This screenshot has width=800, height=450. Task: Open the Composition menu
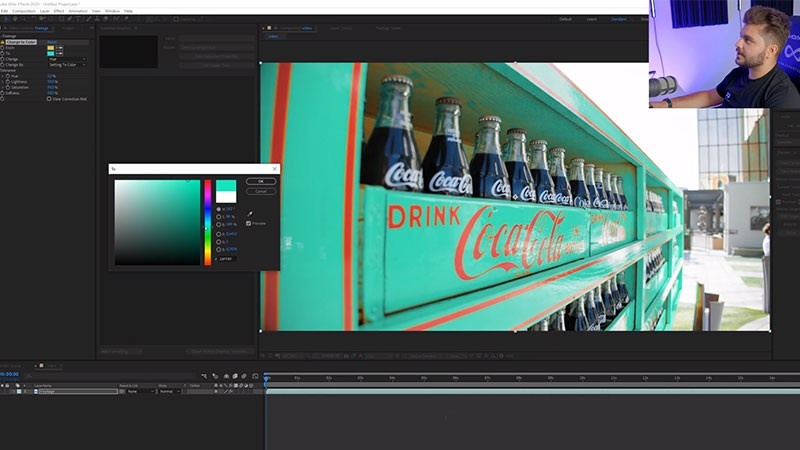(23, 10)
